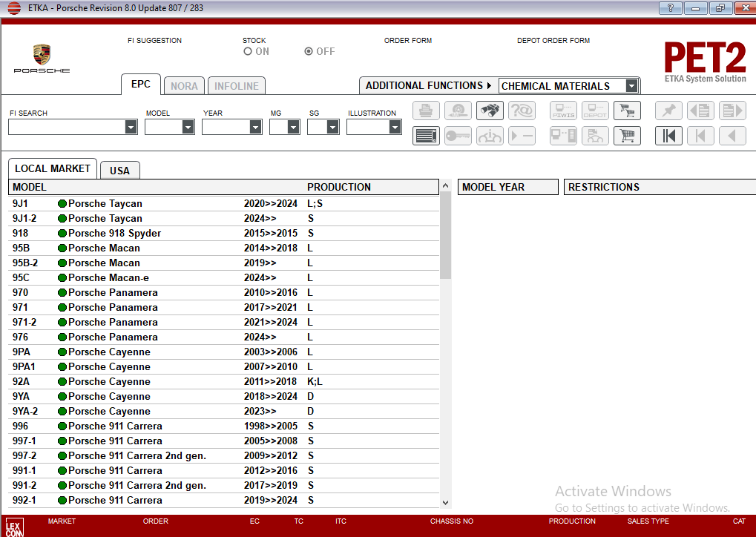Select the LOCAL MARKET tab
This screenshot has height=537, width=756.
53,168
